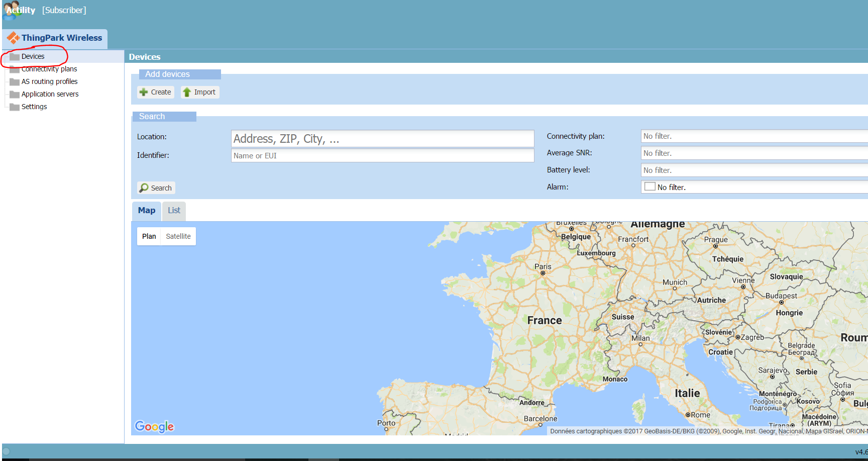Click Rome city marker on the map
The image size is (868, 461).
point(688,415)
